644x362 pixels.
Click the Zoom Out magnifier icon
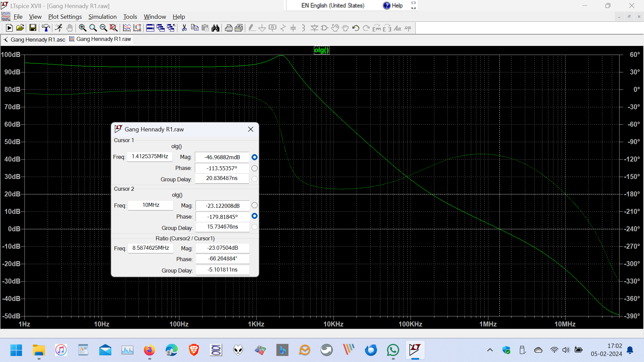click(x=103, y=28)
